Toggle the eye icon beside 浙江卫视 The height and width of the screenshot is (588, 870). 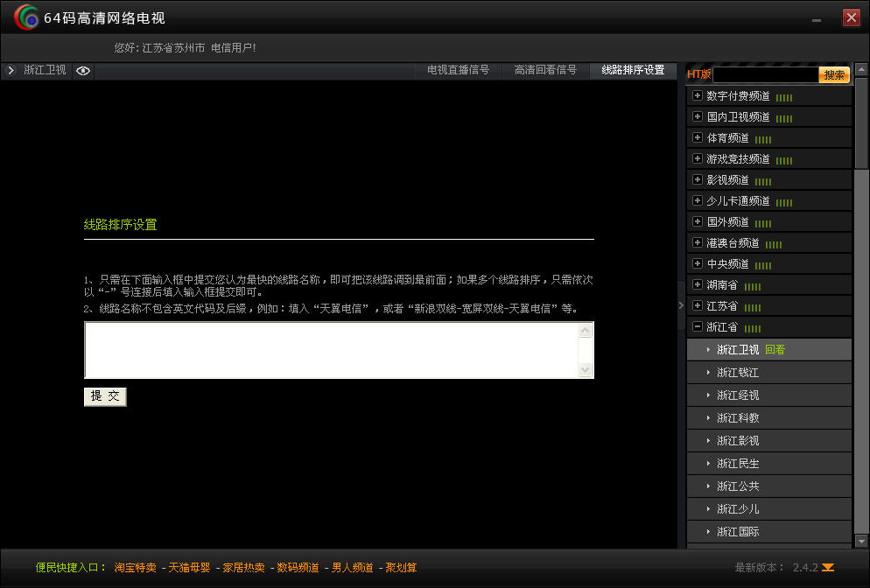pyautogui.click(x=83, y=71)
